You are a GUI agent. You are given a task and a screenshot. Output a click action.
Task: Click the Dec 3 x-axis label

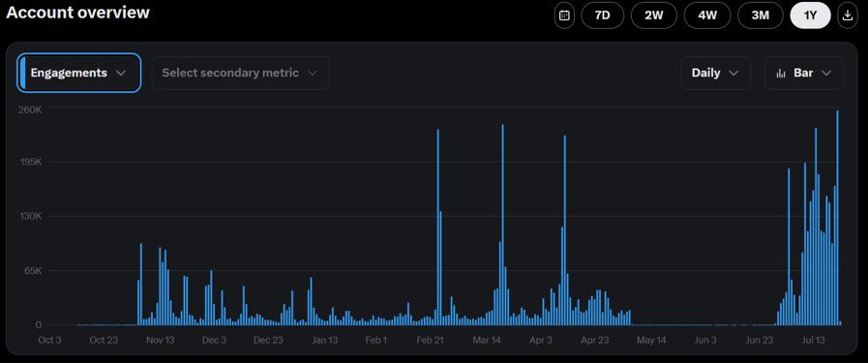click(214, 340)
